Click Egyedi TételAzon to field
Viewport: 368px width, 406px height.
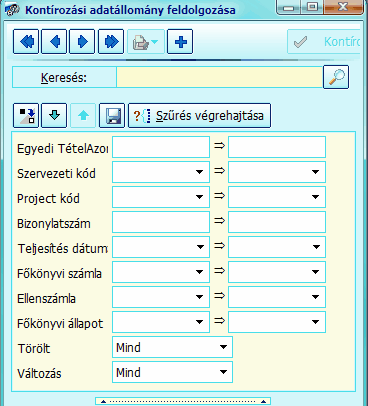[277, 147]
